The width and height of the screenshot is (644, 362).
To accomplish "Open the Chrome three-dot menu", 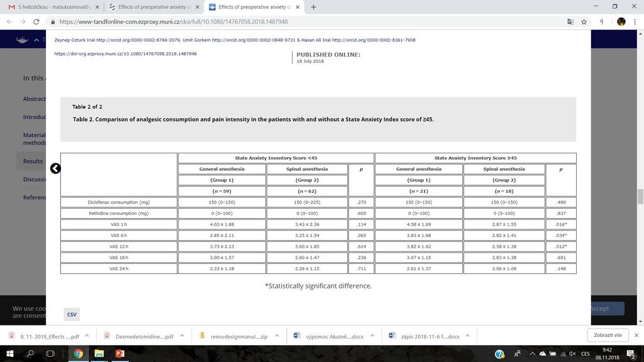I will tap(635, 22).
